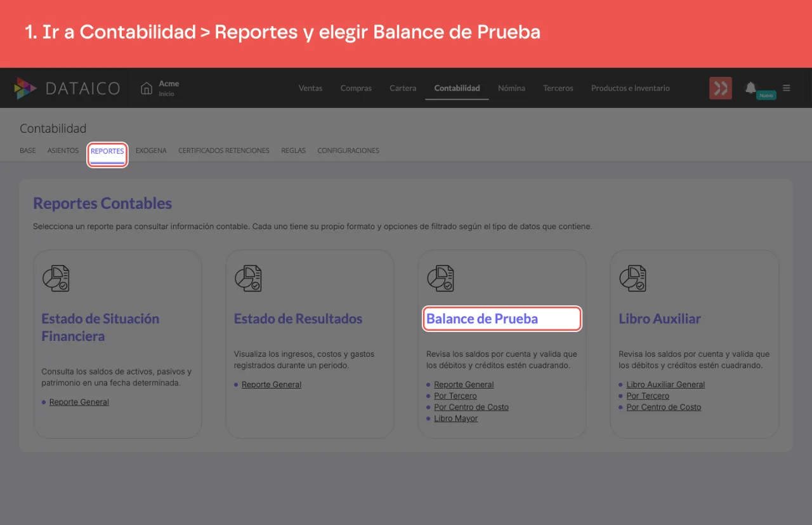This screenshot has width=812, height=525.
Task: Click the Balance de Prueba report icon
Action: click(440, 278)
